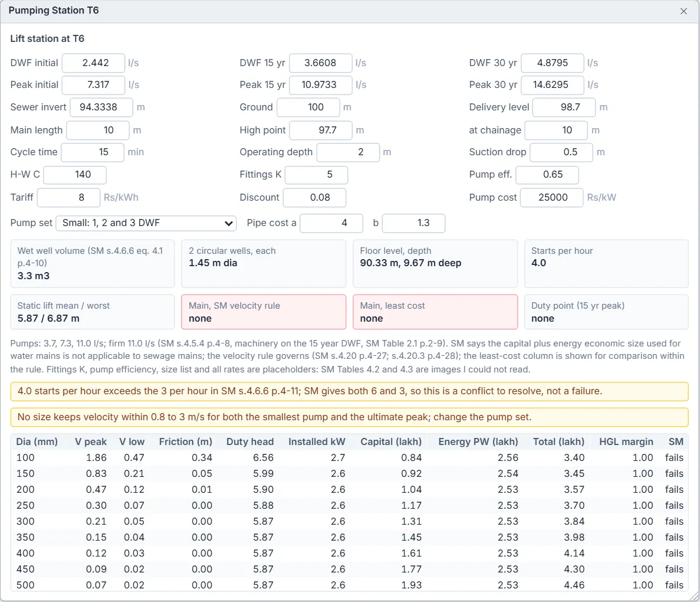
Task: Edit the at chainage field
Action: tap(556, 130)
